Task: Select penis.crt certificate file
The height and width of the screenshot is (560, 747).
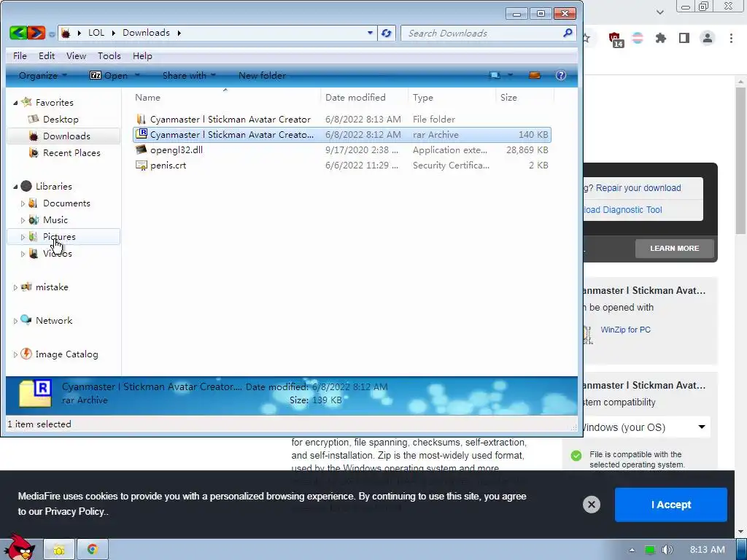Action: (x=168, y=165)
